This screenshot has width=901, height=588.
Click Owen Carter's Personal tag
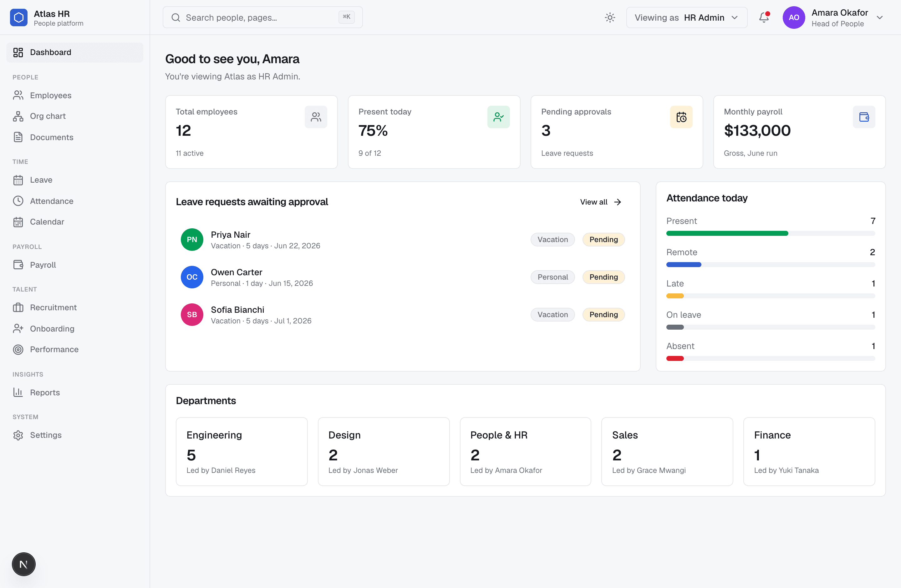pos(553,277)
